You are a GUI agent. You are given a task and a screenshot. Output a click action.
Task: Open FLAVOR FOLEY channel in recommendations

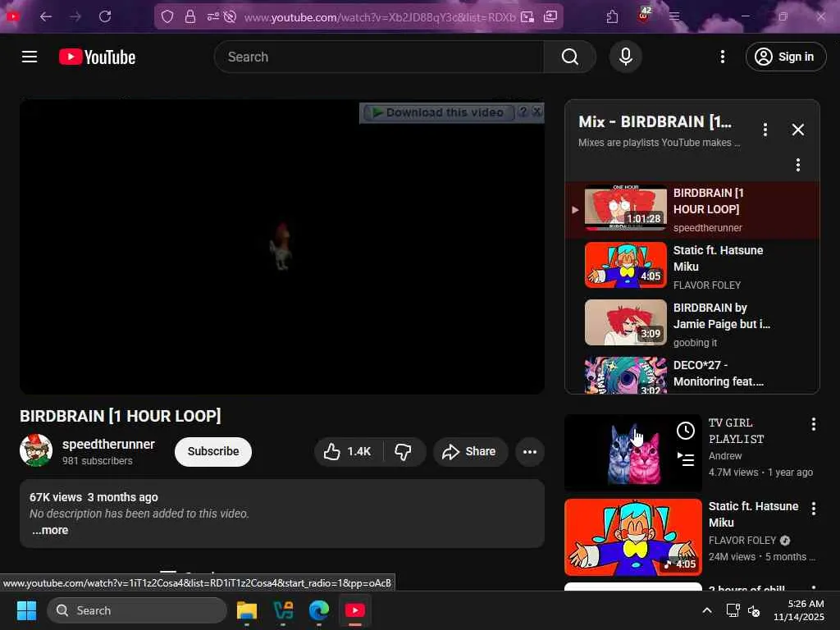pos(742,541)
